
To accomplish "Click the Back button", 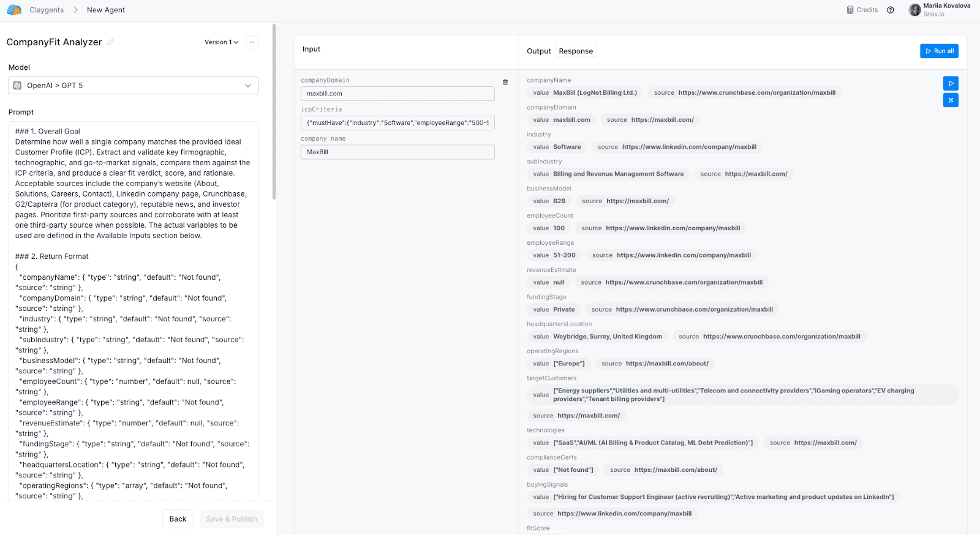I will pyautogui.click(x=178, y=519).
